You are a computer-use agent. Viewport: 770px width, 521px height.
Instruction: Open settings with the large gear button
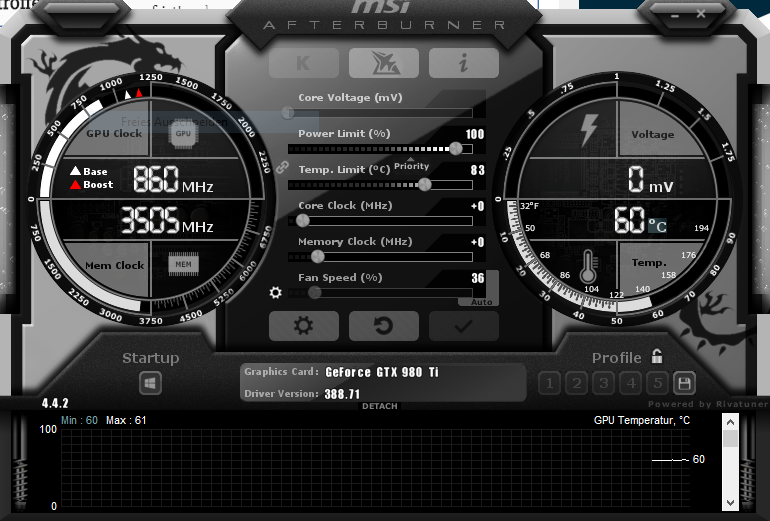point(304,326)
